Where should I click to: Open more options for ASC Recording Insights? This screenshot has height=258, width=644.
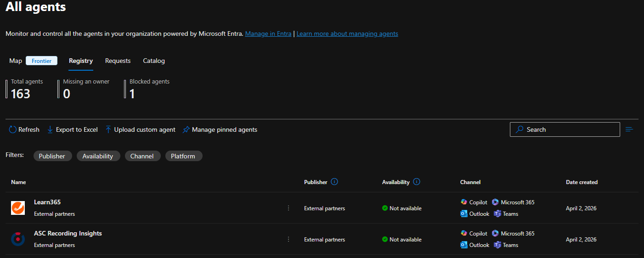(288, 239)
